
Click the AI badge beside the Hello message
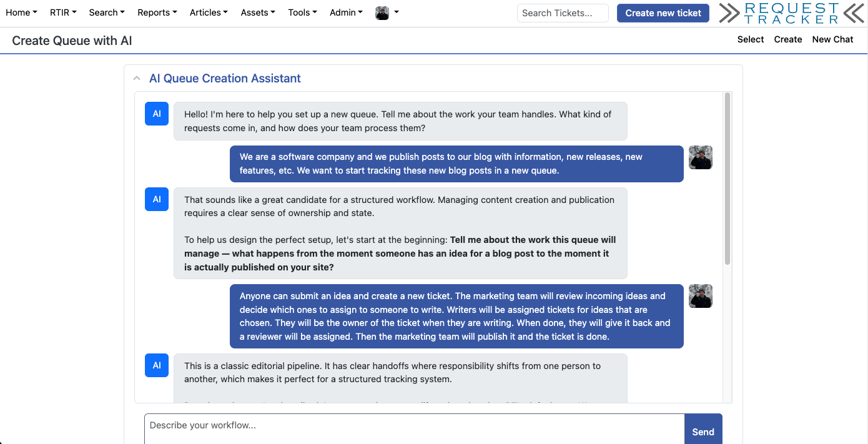(x=157, y=114)
